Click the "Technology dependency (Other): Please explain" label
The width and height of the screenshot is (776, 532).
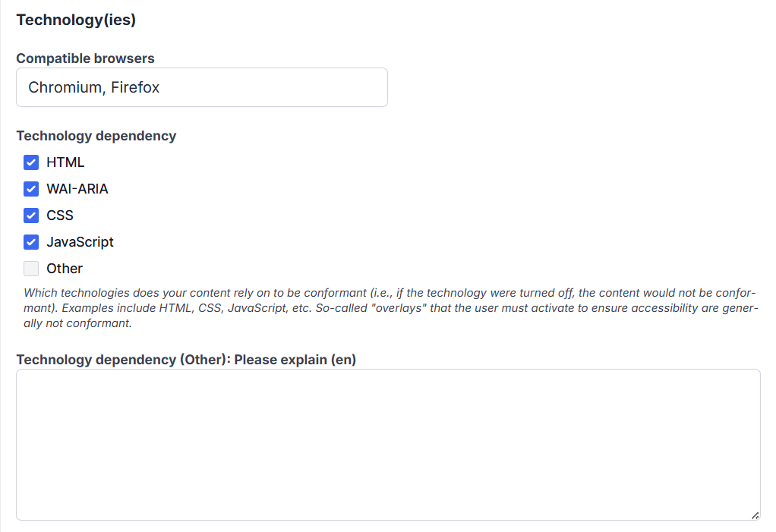(x=186, y=360)
